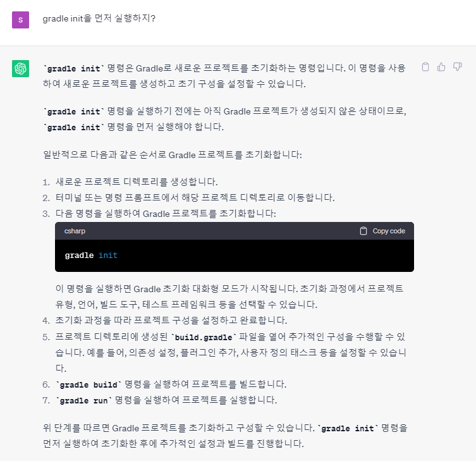Give the response a thumbs up
The image size is (476, 461).
coord(441,67)
